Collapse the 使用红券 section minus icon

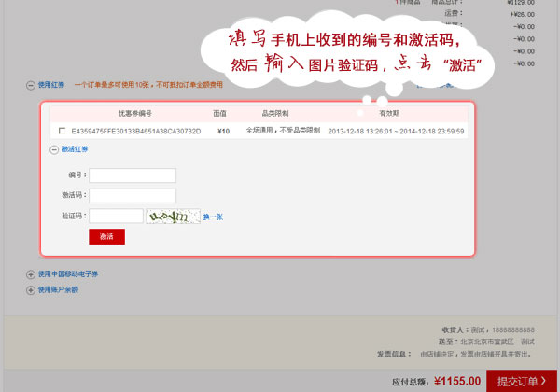pos(30,85)
